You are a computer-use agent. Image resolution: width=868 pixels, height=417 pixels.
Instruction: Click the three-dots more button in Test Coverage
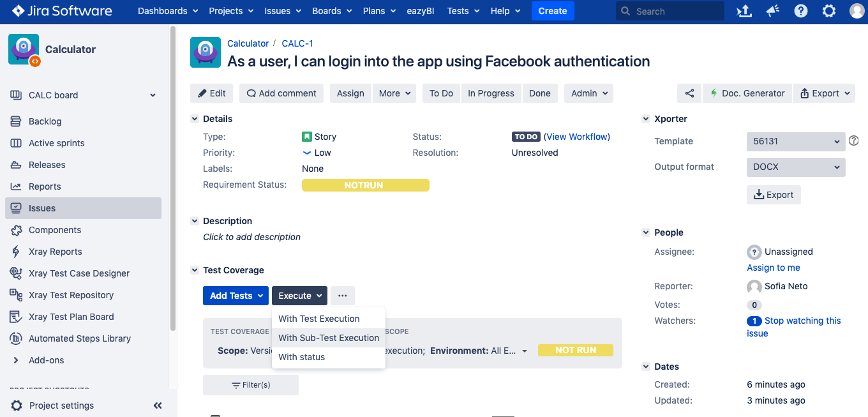(343, 296)
